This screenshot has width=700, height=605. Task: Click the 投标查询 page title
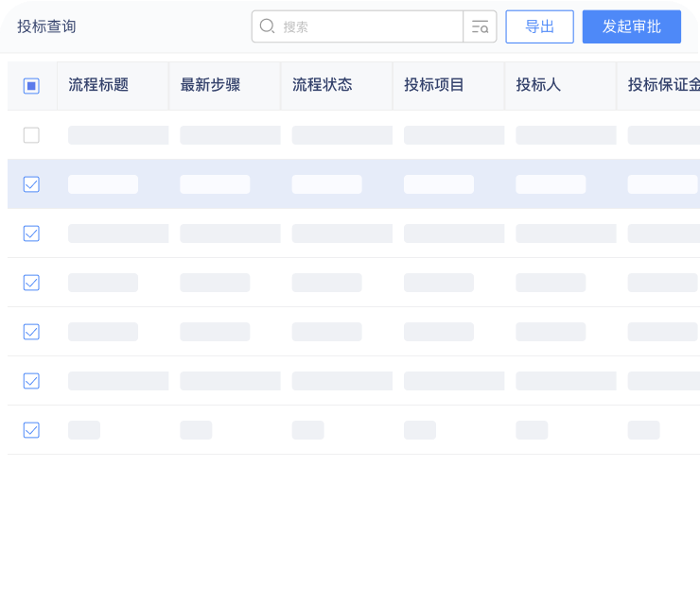46,26
